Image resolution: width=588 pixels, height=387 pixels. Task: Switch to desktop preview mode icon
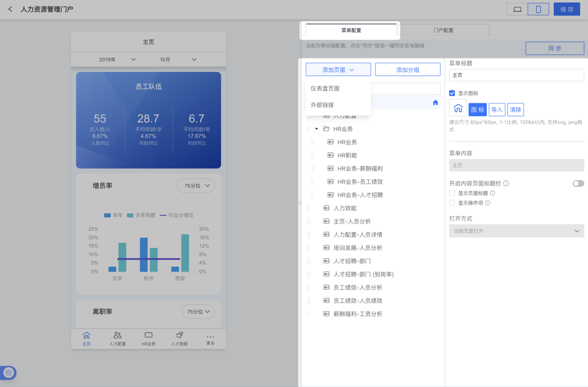(517, 9)
